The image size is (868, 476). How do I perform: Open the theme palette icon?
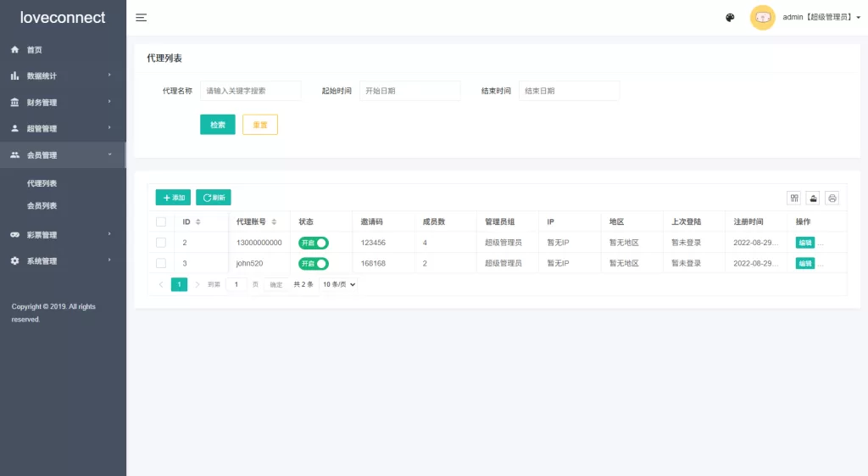coord(730,18)
